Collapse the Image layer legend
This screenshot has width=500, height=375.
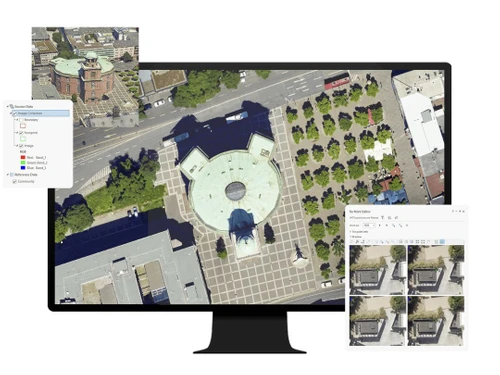click(x=17, y=146)
